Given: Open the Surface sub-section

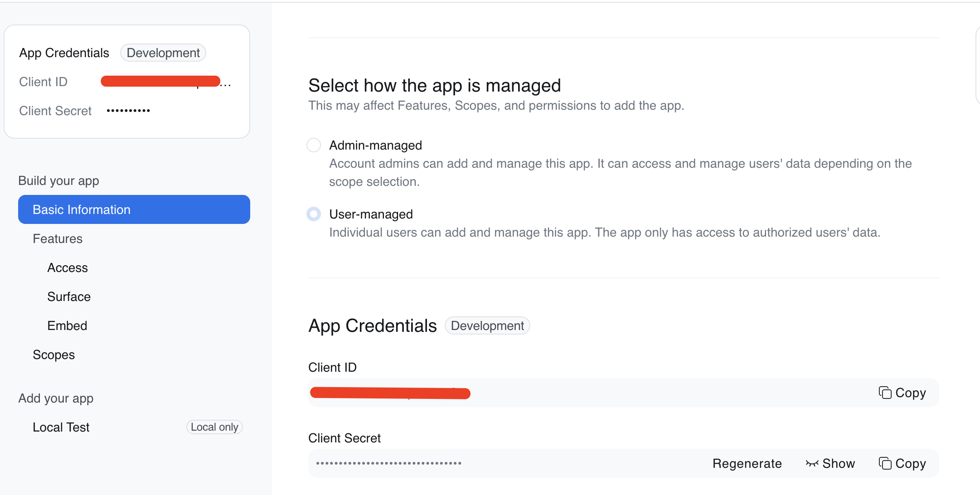Looking at the screenshot, I should (x=69, y=297).
